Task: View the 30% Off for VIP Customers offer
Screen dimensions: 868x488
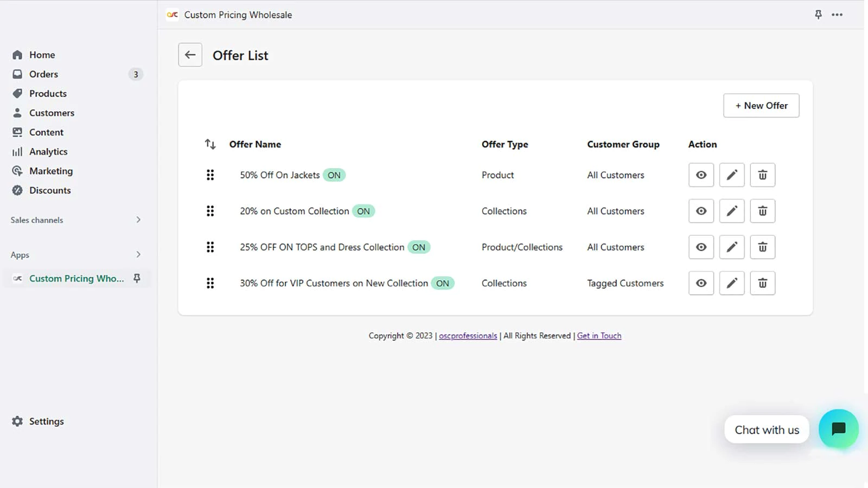Action: click(x=701, y=283)
